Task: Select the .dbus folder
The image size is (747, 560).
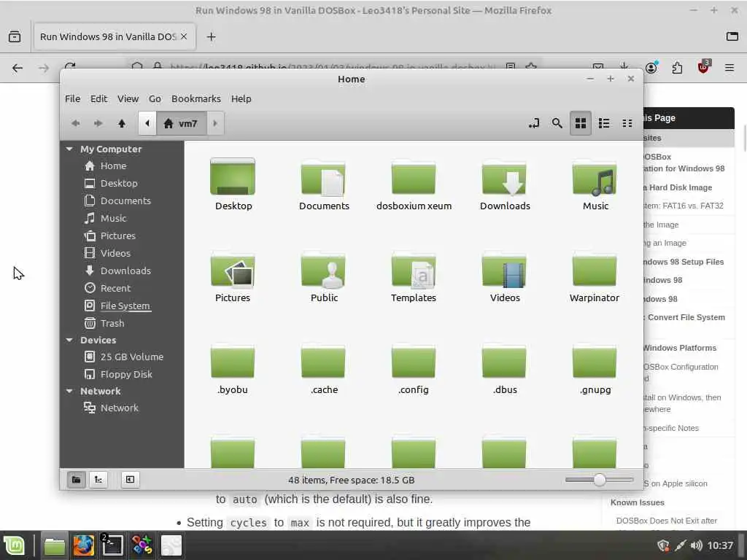Action: 504,362
